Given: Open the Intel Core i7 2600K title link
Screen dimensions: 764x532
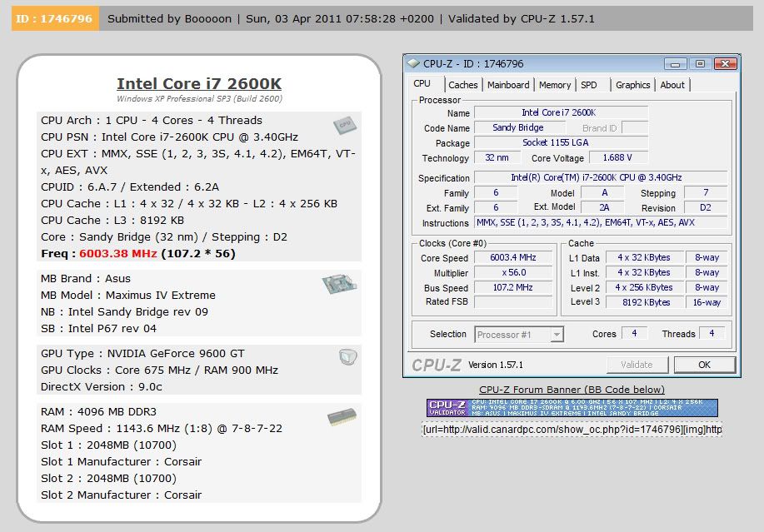Looking at the screenshot, I should pyautogui.click(x=199, y=83).
